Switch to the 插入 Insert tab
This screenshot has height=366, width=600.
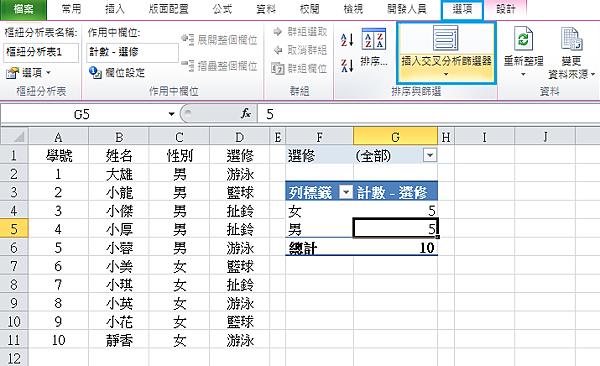click(115, 9)
